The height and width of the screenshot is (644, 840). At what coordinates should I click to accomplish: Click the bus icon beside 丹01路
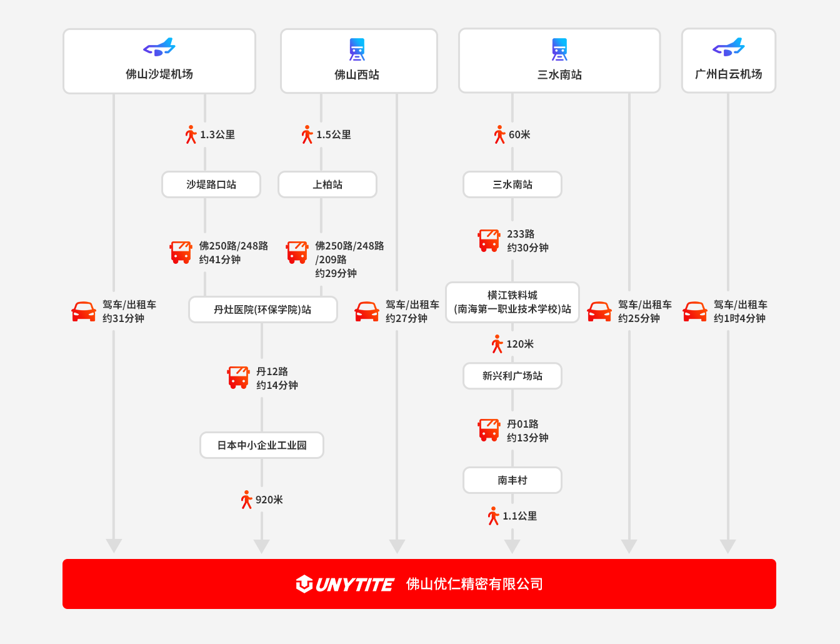[489, 430]
